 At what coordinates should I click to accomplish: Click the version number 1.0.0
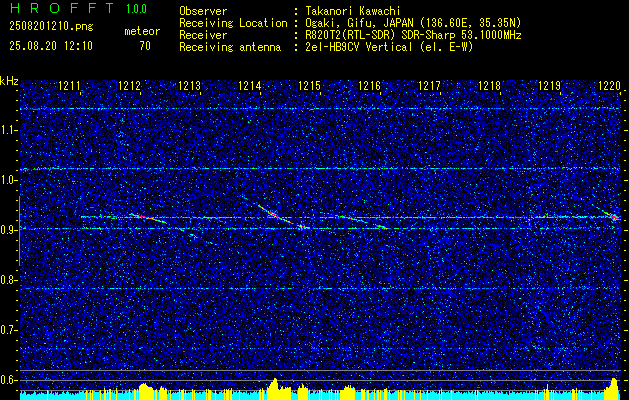click(136, 8)
